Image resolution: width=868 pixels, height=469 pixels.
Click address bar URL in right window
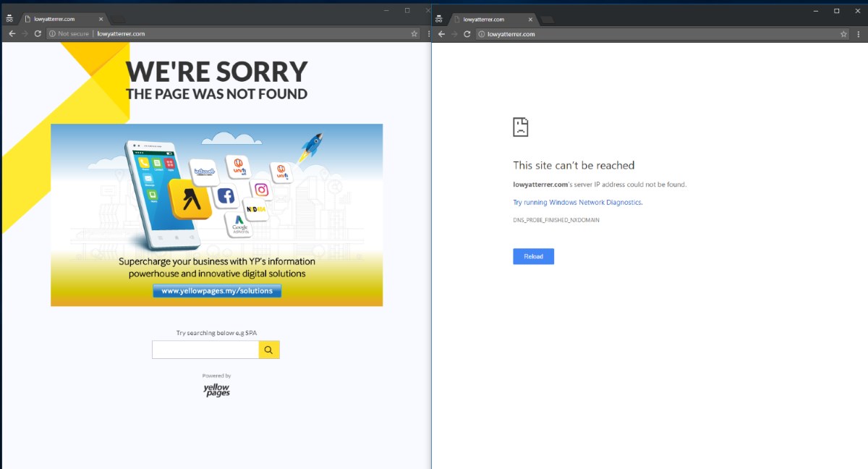511,34
